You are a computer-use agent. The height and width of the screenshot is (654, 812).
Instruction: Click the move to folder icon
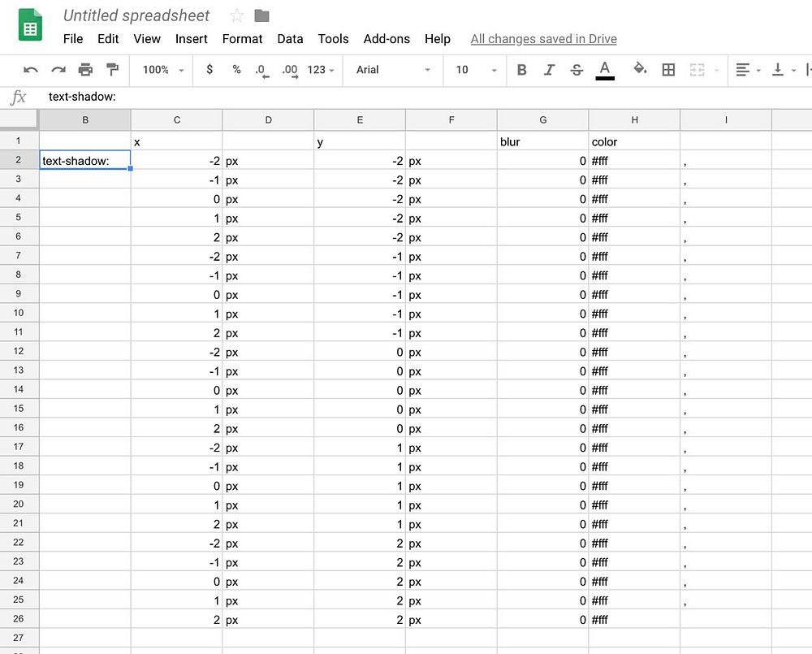(x=262, y=15)
